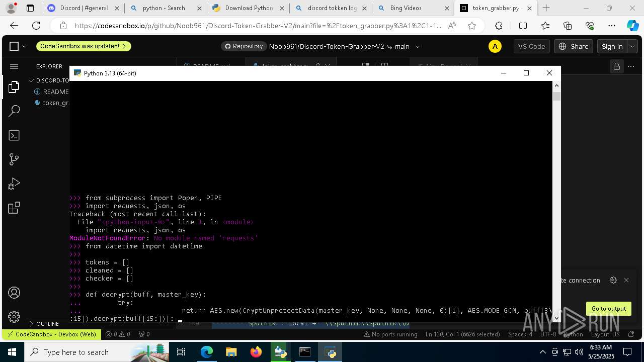Open the Search panel in CodeSandbox
The image size is (644, 362).
tap(14, 111)
